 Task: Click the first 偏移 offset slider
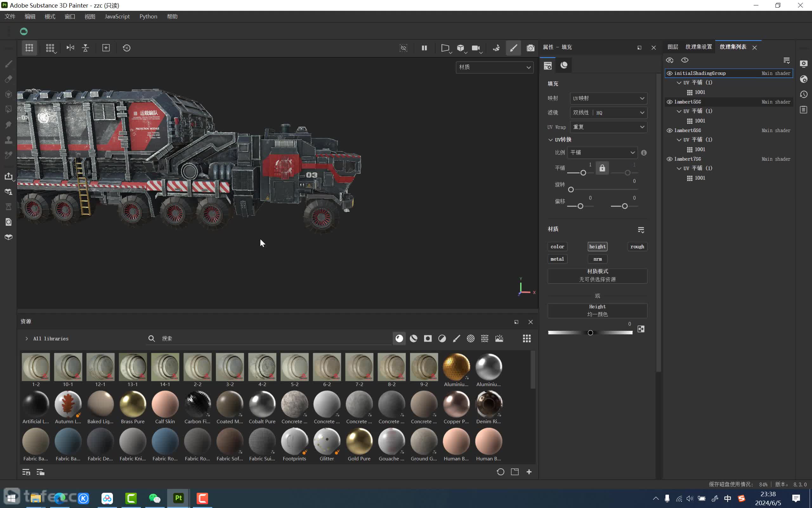(x=580, y=206)
